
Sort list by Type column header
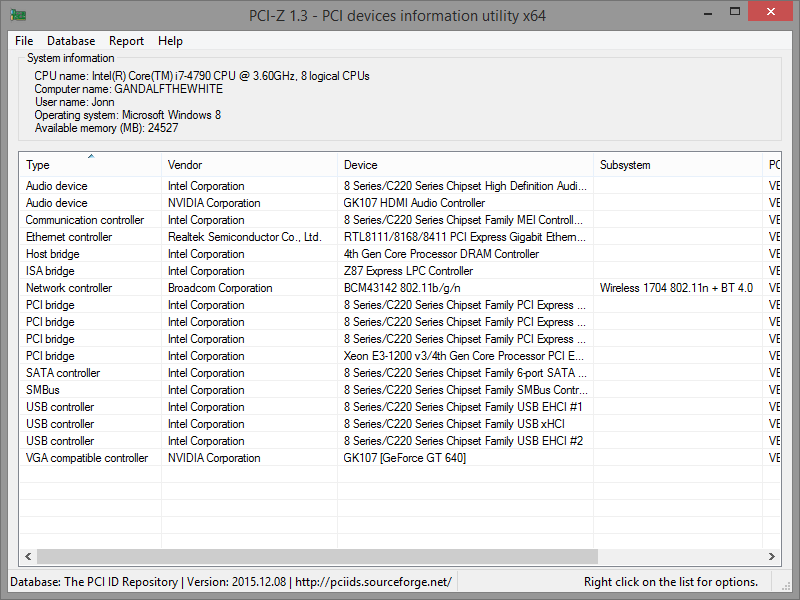[x=90, y=165]
